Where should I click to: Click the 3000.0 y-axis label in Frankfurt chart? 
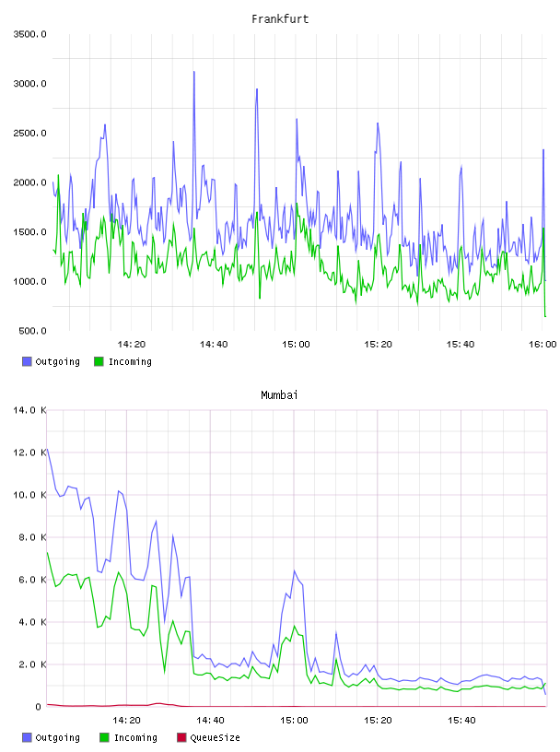point(29,84)
